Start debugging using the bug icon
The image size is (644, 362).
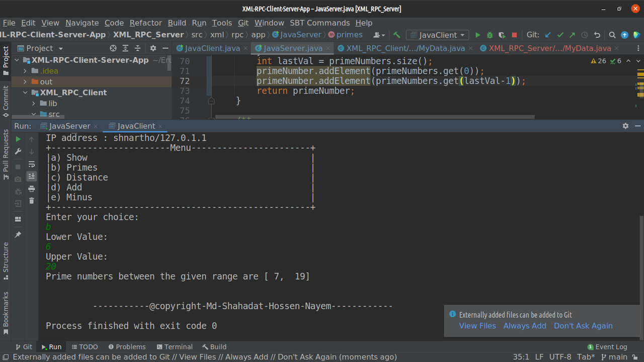pyautogui.click(x=489, y=35)
